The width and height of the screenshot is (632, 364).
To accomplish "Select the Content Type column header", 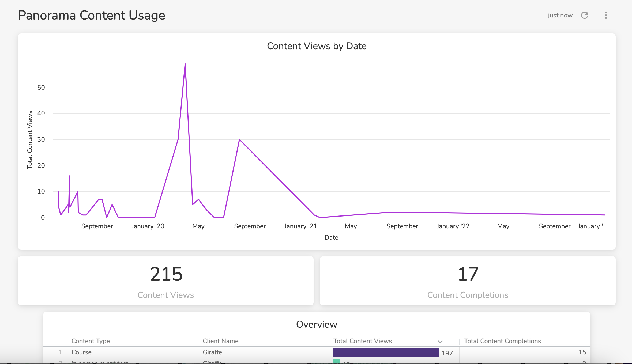I will coord(91,341).
